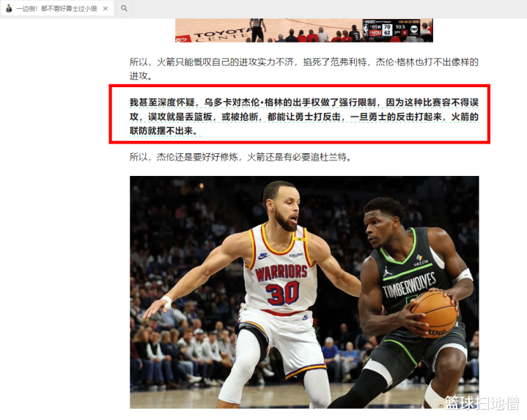Click the Warriors 30 jersey number
This screenshot has width=527, height=420.
[282, 292]
